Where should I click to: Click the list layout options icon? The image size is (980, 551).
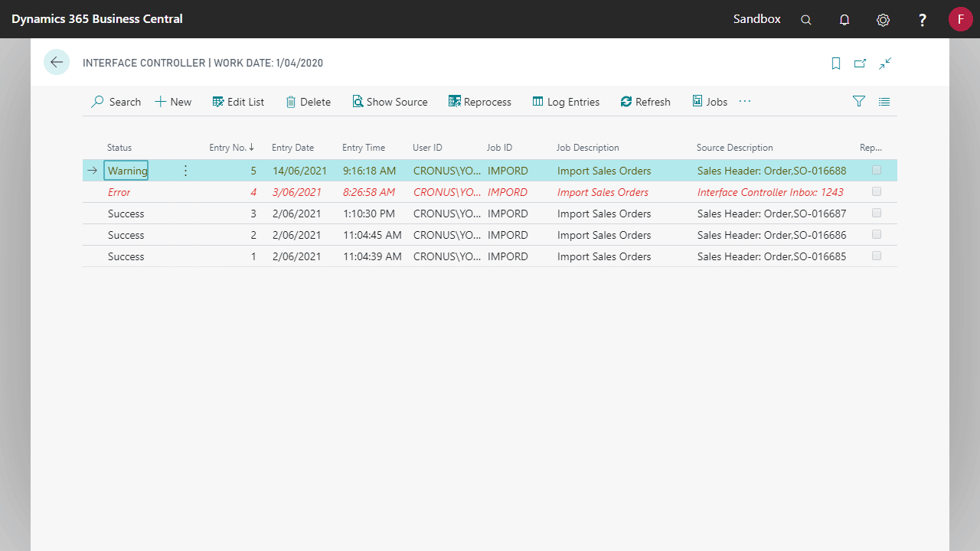884,101
